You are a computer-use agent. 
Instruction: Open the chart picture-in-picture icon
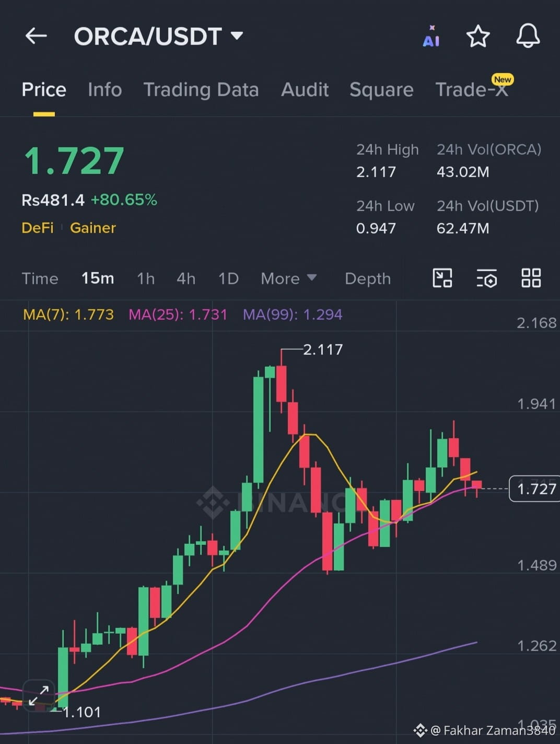point(442,278)
